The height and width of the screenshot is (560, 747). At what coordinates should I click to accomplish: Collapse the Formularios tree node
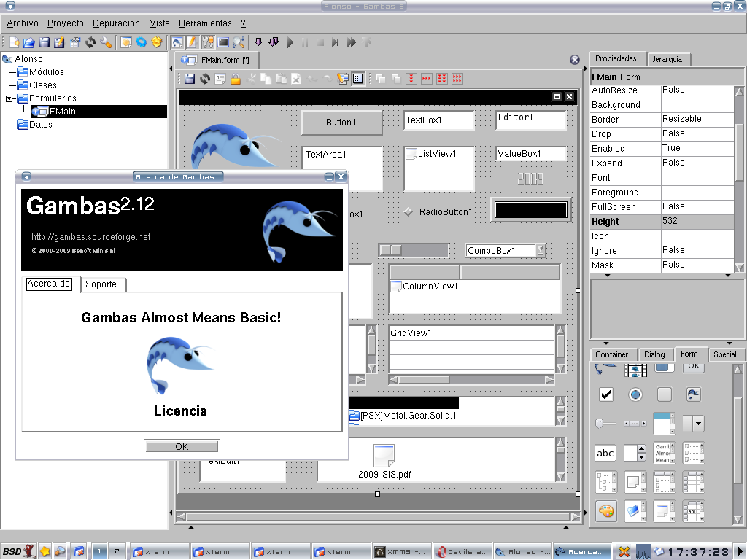tap(9, 98)
